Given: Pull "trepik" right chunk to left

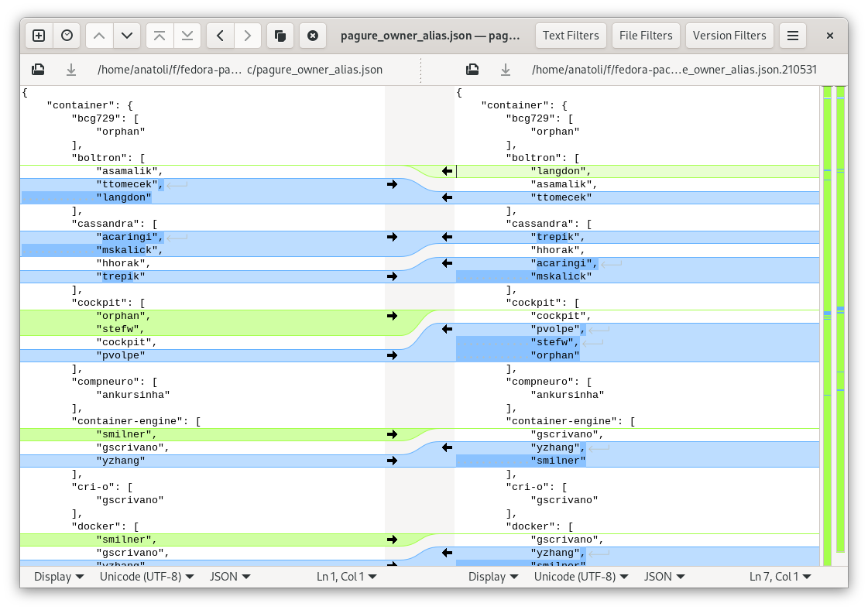Looking at the screenshot, I should pyautogui.click(x=448, y=237).
